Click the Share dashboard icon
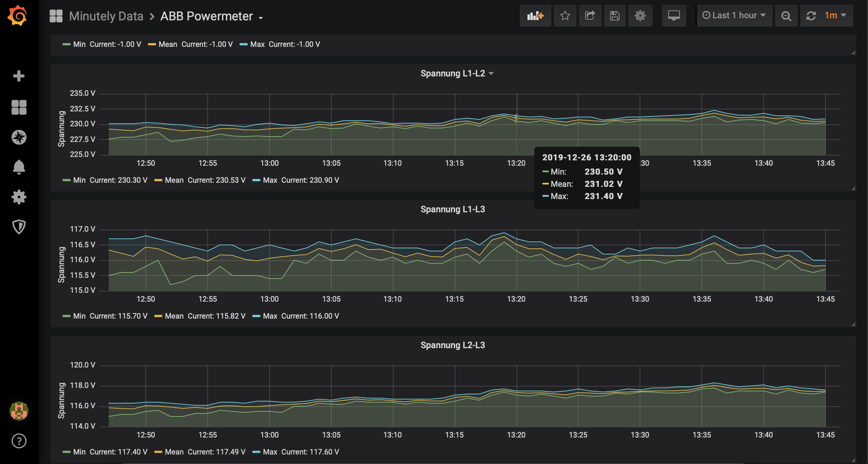868x464 pixels. click(x=590, y=16)
